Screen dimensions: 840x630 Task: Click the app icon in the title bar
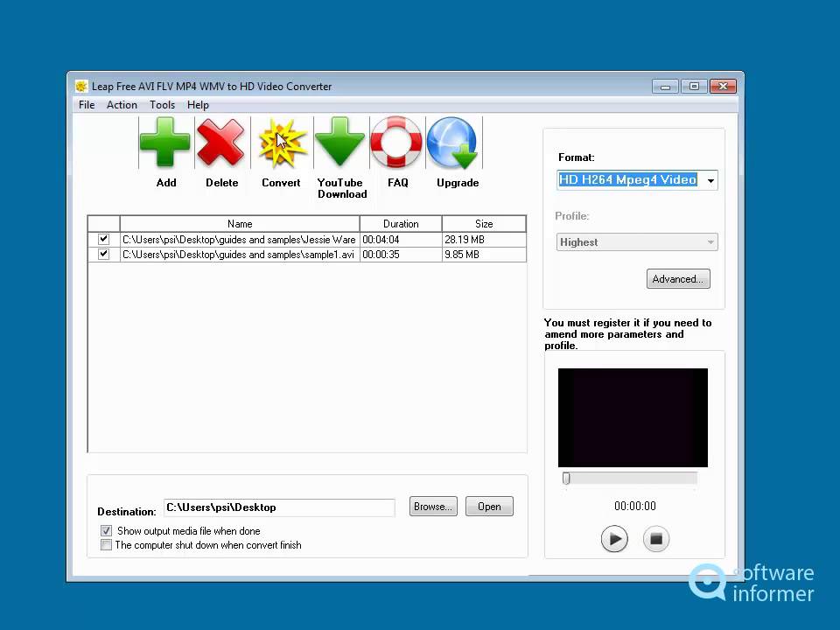pos(81,87)
